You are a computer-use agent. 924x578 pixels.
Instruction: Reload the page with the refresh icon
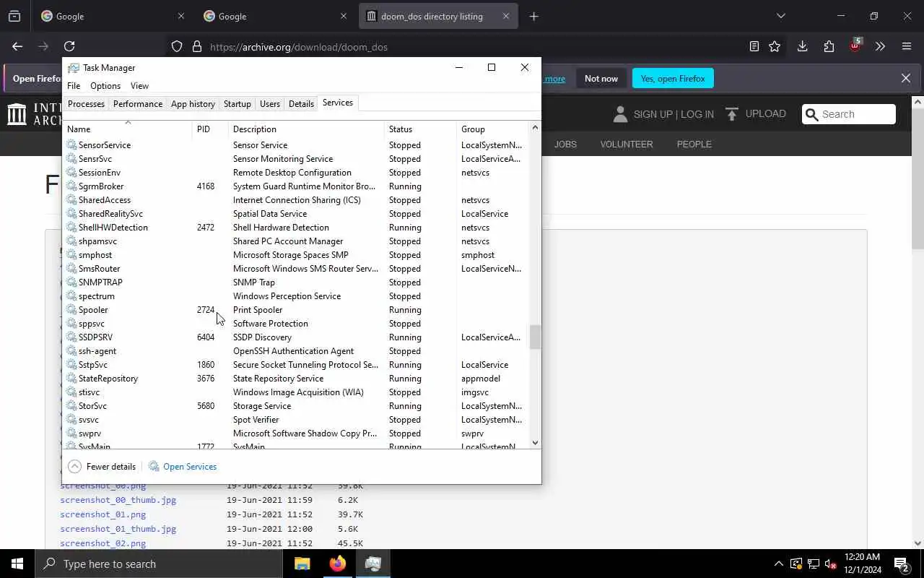(x=69, y=46)
